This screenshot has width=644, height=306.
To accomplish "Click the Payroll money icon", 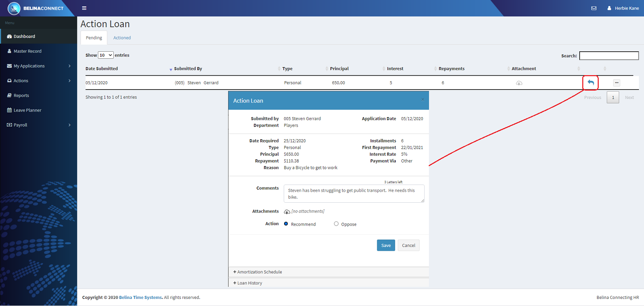I will click(x=9, y=125).
